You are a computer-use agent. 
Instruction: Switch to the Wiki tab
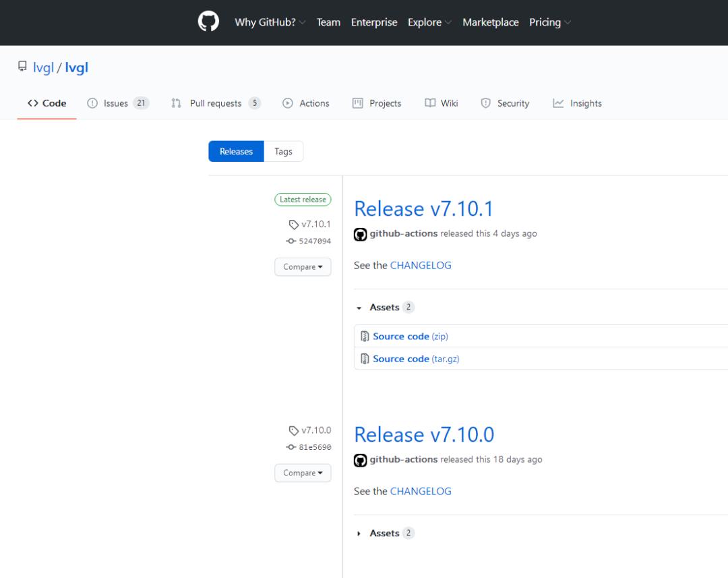tap(442, 103)
